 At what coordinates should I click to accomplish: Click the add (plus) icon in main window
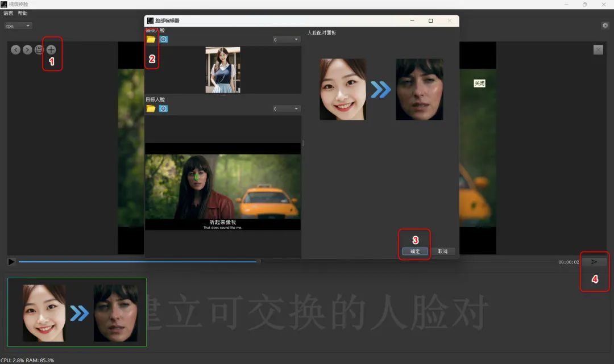[51, 49]
